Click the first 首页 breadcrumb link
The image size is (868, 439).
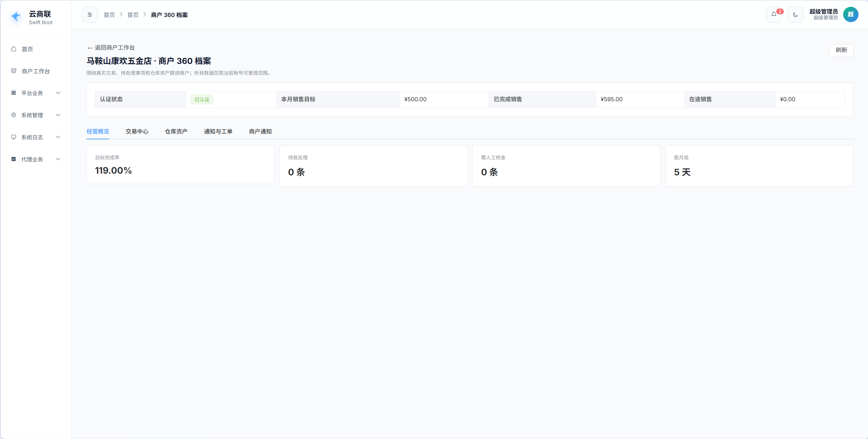pos(109,15)
